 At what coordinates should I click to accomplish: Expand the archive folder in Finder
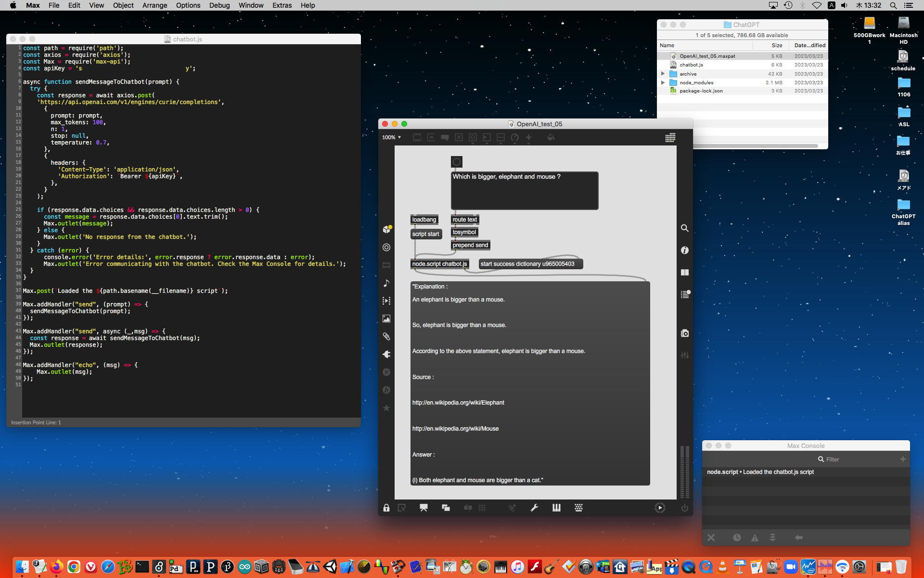point(663,74)
